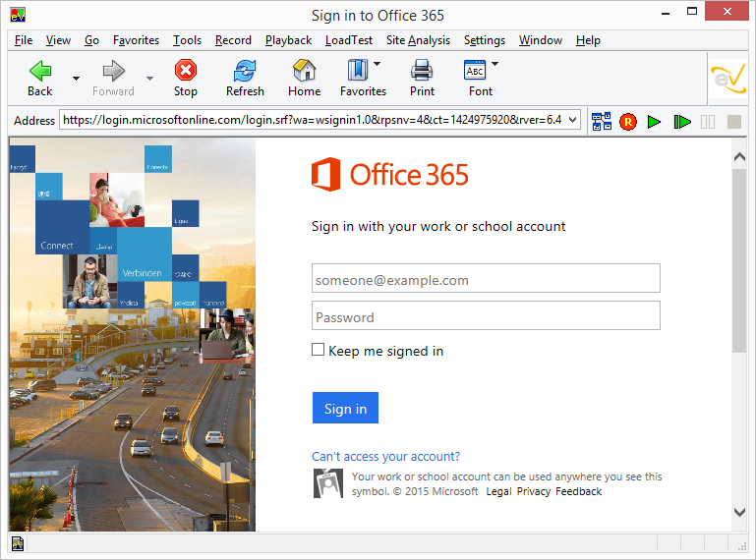The height and width of the screenshot is (560, 756).
Task: Click the red Stop icon
Action: (x=186, y=71)
